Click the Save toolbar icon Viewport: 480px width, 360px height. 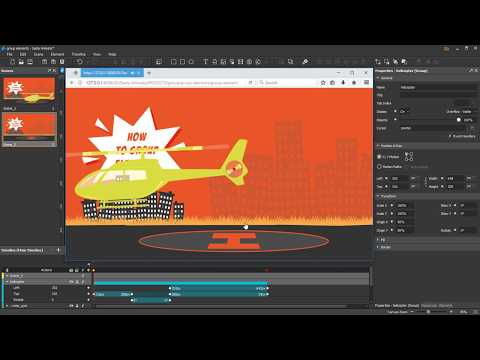click(x=30, y=62)
